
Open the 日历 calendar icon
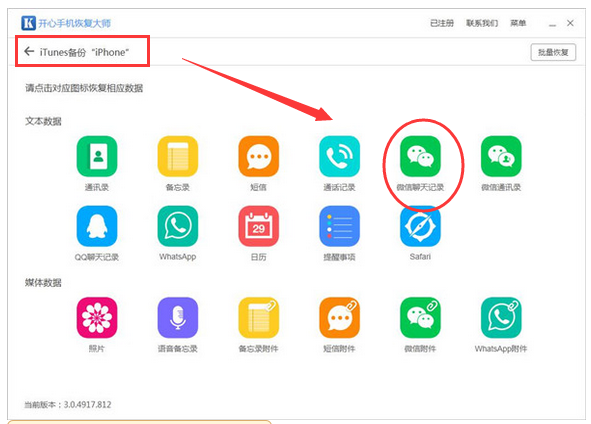259,226
